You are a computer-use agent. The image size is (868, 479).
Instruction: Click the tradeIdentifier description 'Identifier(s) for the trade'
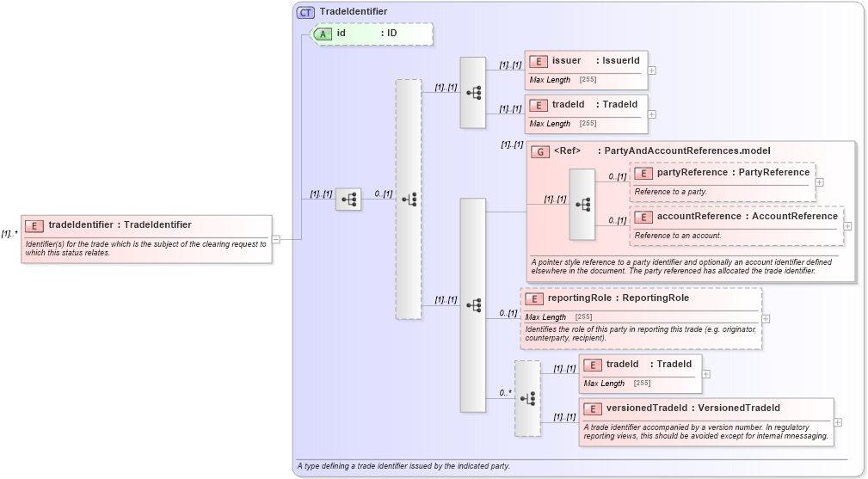point(145,249)
